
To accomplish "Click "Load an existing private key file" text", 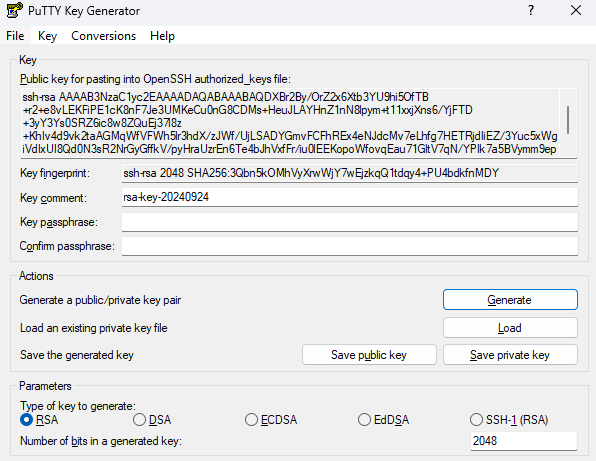I will 94,328.
